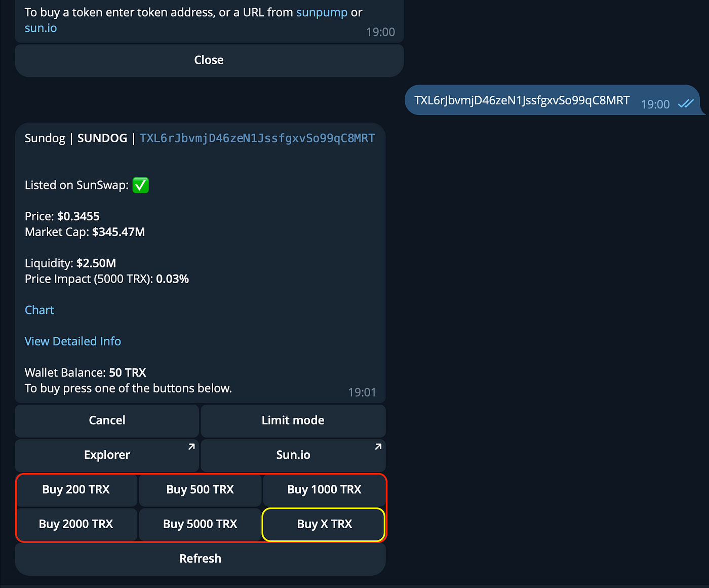Viewport: 709px width, 588px height.
Task: Open the Chart link
Action: [x=40, y=310]
